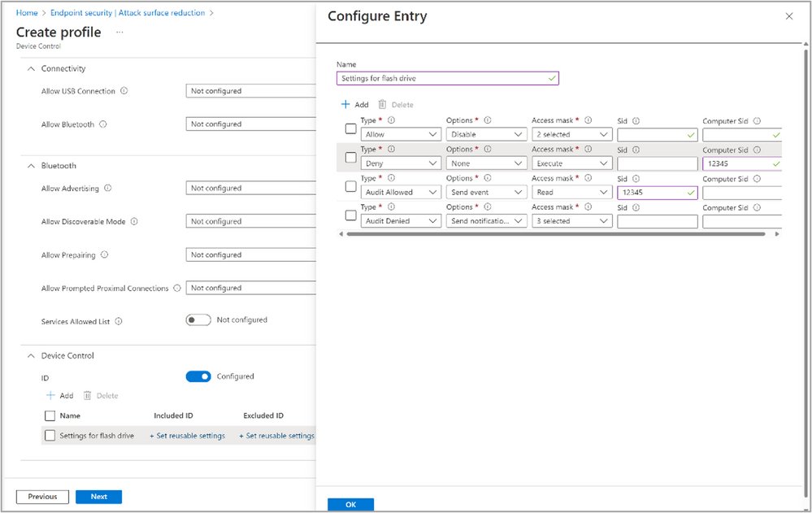This screenshot has height=513, width=812.
Task: Click the plus Add icon under Device Control ID
Action: pos(50,395)
